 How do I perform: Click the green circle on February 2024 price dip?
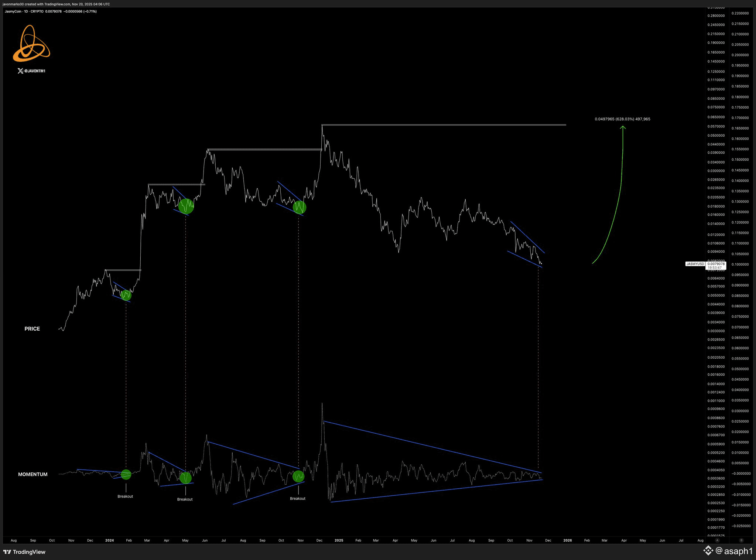pyautogui.click(x=126, y=295)
